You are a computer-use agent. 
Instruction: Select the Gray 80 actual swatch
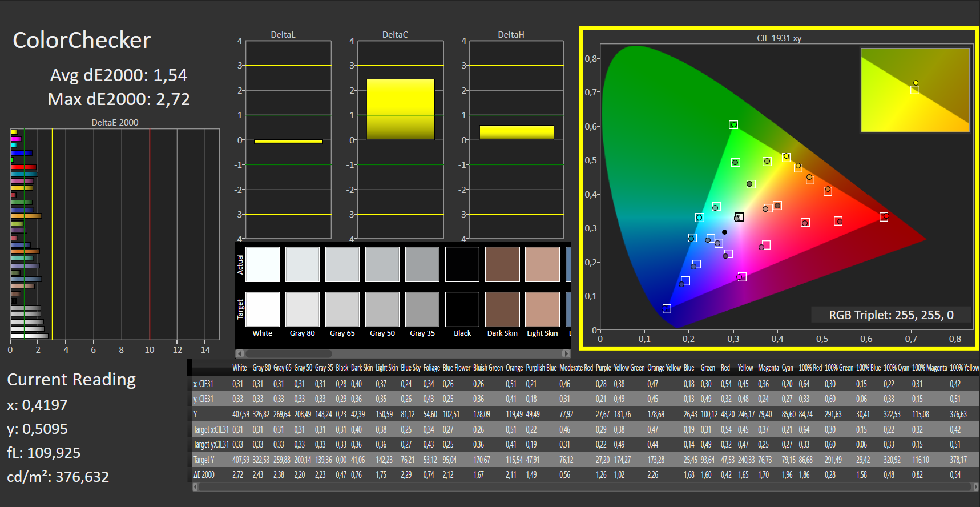coord(303,264)
